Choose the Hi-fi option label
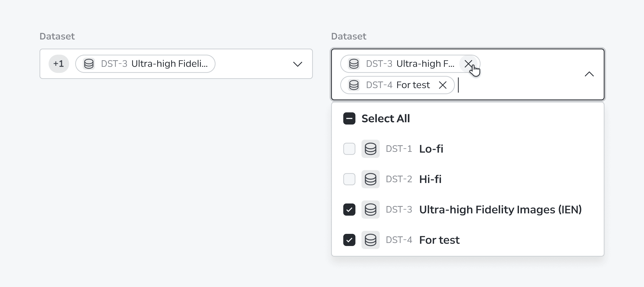Image resolution: width=644 pixels, height=287 pixels. tap(430, 179)
